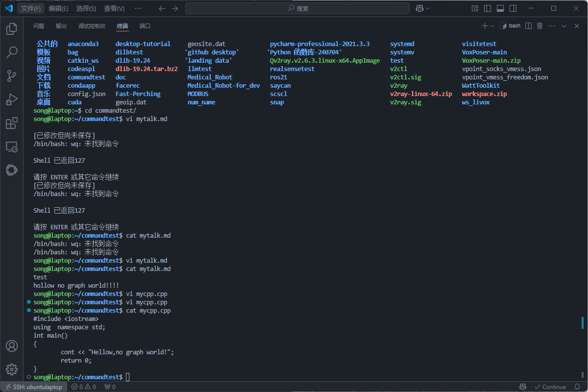This screenshot has width=588, height=392.
Task: Open the 文件(F) menu
Action: point(31,8)
